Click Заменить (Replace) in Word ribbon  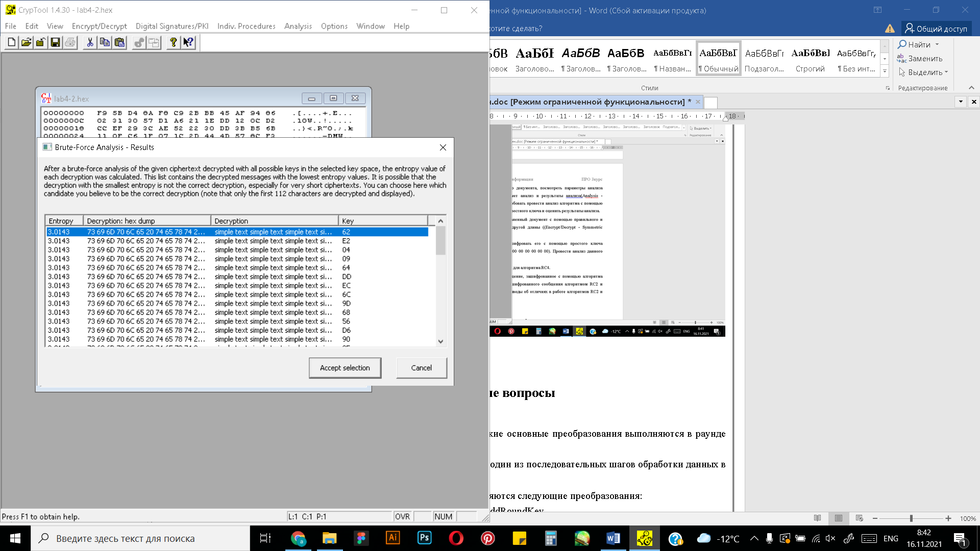920,59
